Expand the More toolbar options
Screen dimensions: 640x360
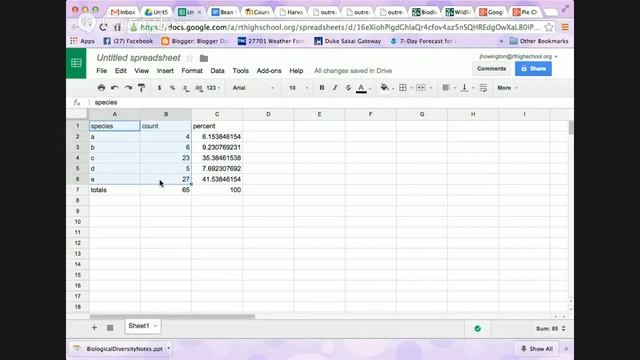(x=507, y=88)
